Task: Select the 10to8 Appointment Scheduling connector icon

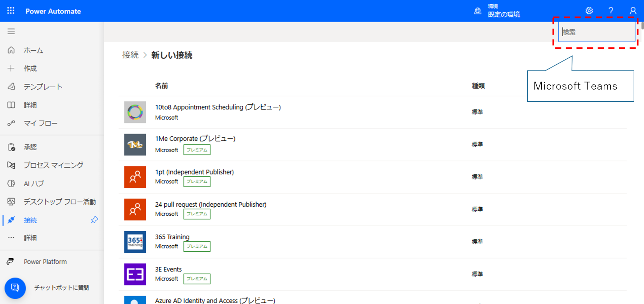Action: 135,112
